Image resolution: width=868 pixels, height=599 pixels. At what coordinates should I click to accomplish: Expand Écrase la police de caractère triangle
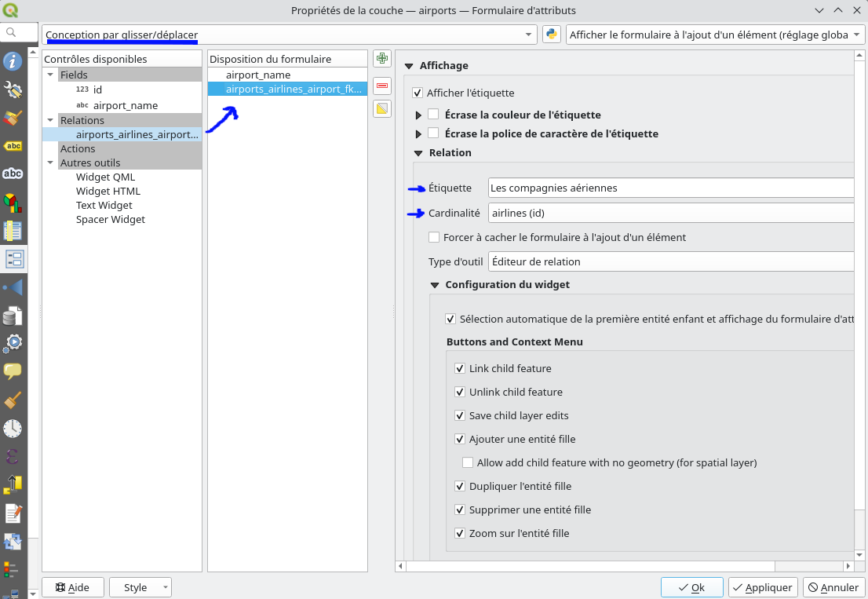pyautogui.click(x=418, y=134)
